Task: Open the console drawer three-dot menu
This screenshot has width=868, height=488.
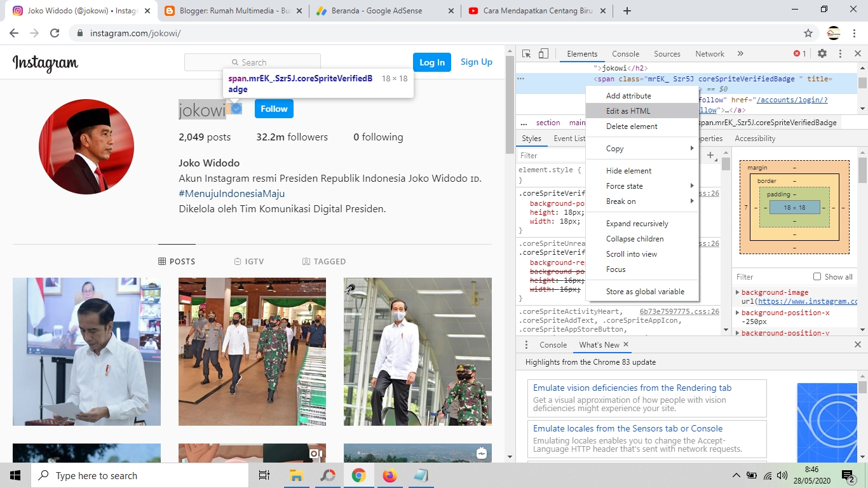Action: (526, 344)
